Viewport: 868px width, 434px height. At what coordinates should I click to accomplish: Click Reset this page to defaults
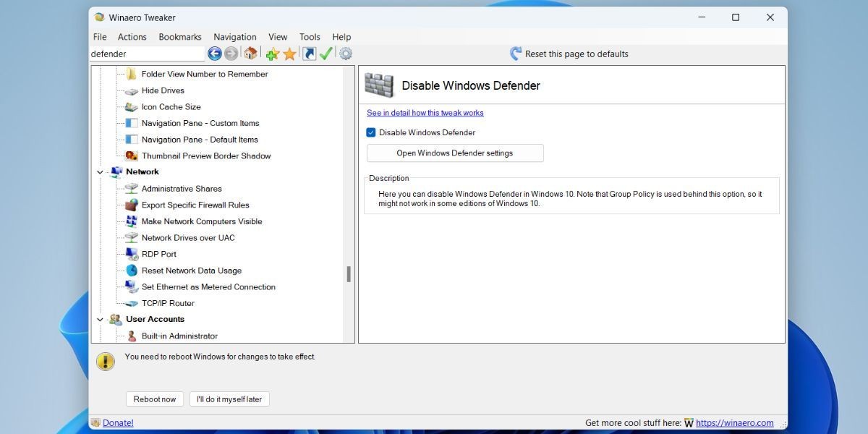576,54
